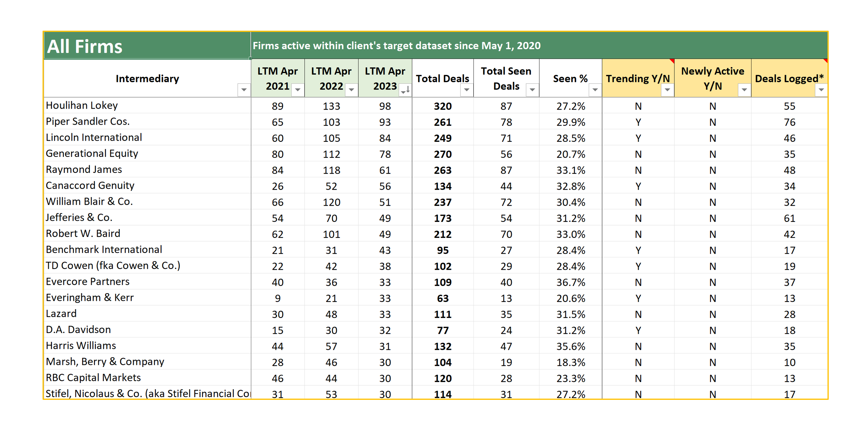Select Houlihan Lokey's Total Deals value 320
Image resolution: width=868 pixels, height=432 pixels.
coord(442,106)
